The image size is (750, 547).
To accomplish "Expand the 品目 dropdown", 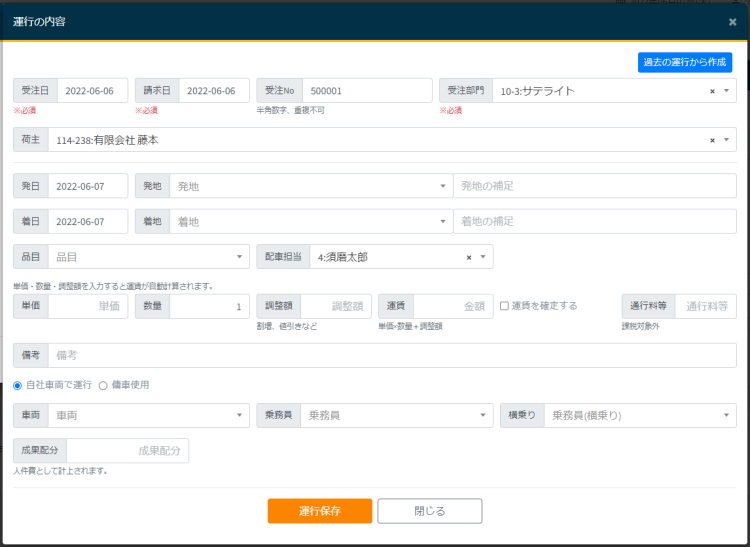I will pos(239,257).
